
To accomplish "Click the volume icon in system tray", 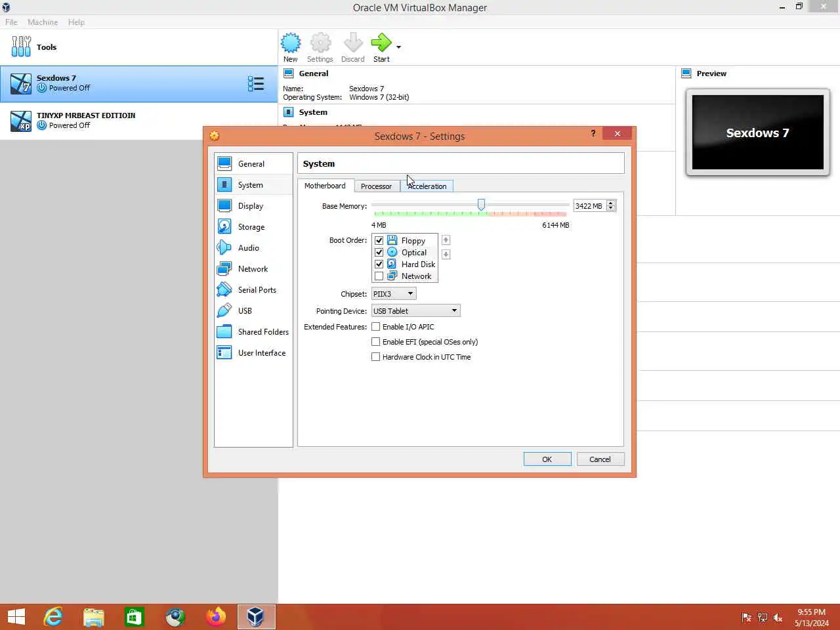I will pyautogui.click(x=778, y=618).
